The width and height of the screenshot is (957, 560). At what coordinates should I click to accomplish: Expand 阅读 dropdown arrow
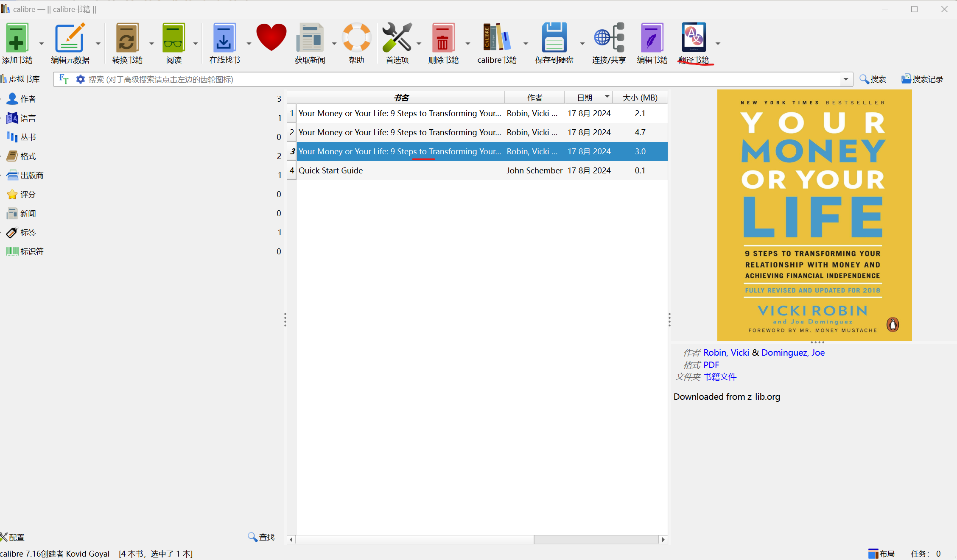pyautogui.click(x=195, y=43)
